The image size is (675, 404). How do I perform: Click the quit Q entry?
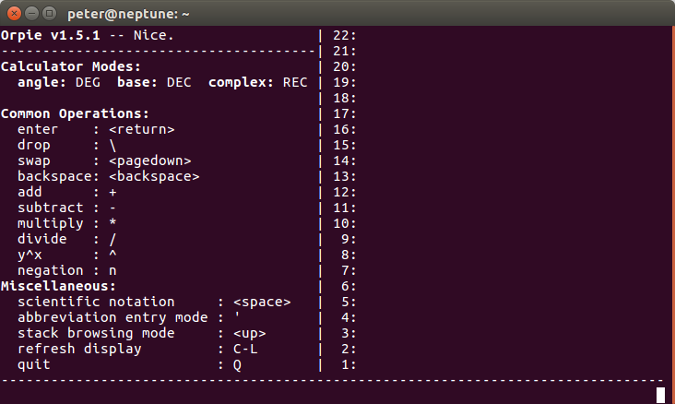(x=130, y=364)
